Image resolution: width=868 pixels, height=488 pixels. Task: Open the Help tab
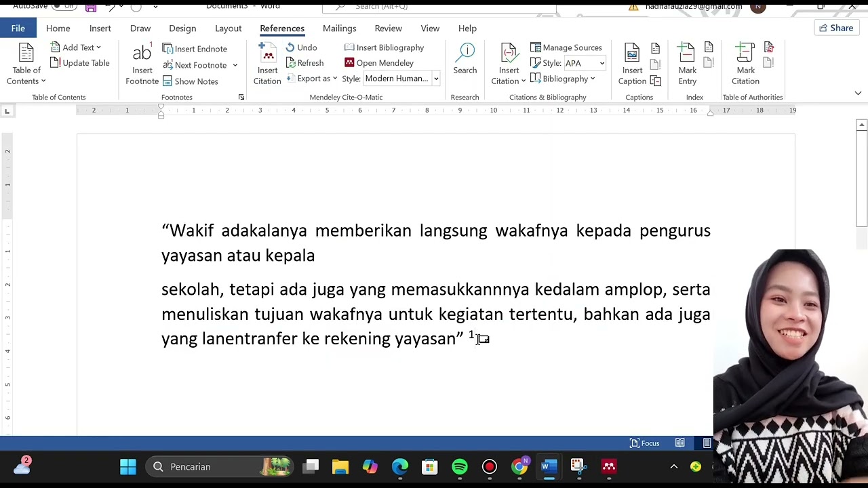coord(467,28)
